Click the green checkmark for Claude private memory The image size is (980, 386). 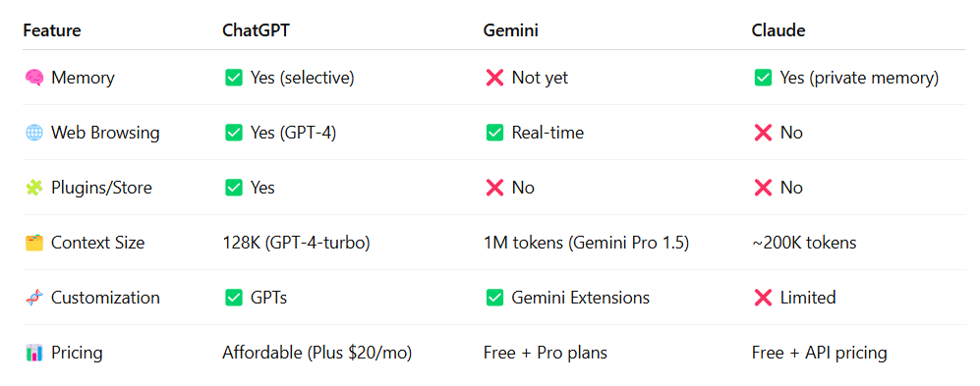tap(763, 78)
